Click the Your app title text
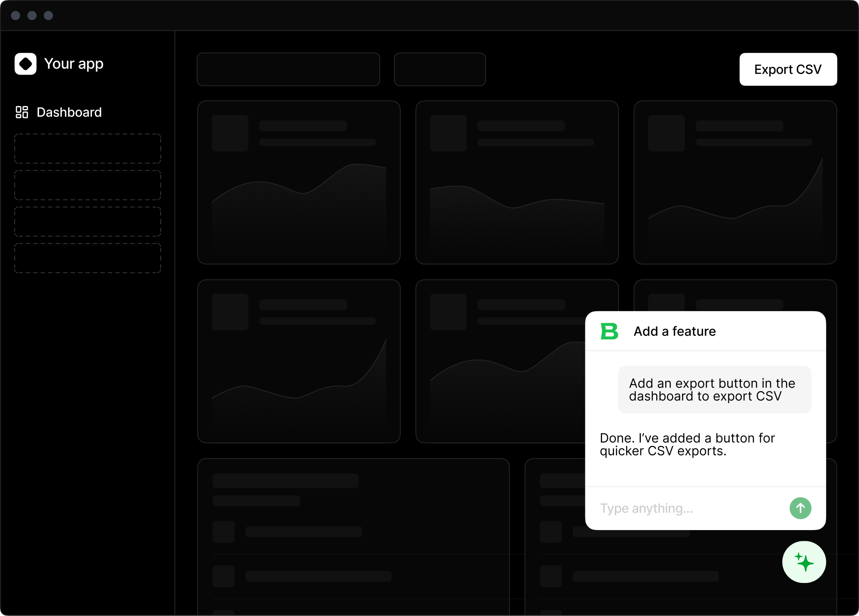The image size is (859, 616). point(74,64)
